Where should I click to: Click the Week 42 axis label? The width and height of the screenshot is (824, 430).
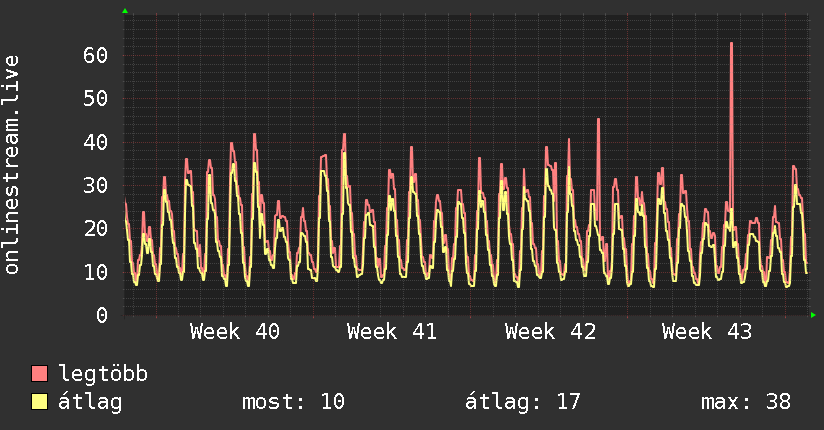click(550, 332)
